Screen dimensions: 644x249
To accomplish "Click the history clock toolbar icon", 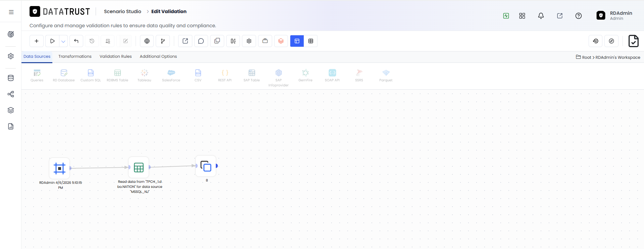I will coord(92,41).
